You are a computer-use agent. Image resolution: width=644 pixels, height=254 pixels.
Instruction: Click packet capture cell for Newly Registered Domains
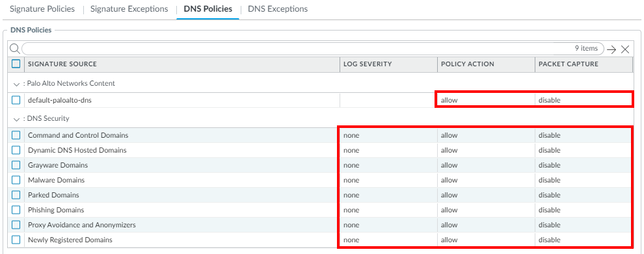click(584, 240)
